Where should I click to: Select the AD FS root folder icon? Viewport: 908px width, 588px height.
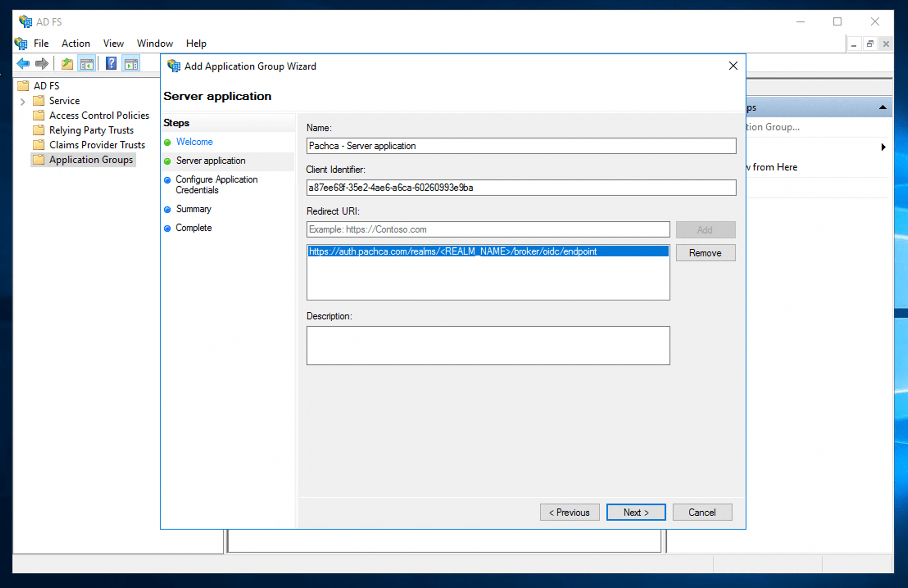pos(24,86)
